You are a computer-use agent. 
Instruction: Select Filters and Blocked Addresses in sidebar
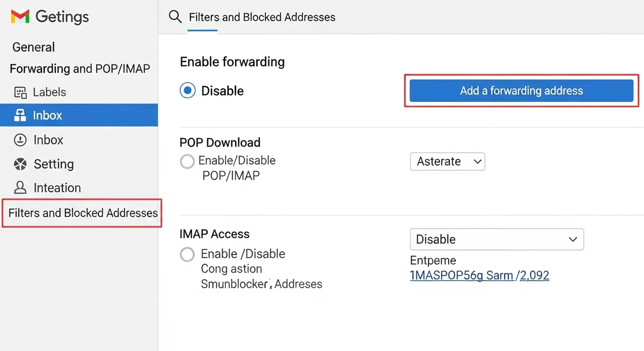(x=82, y=213)
